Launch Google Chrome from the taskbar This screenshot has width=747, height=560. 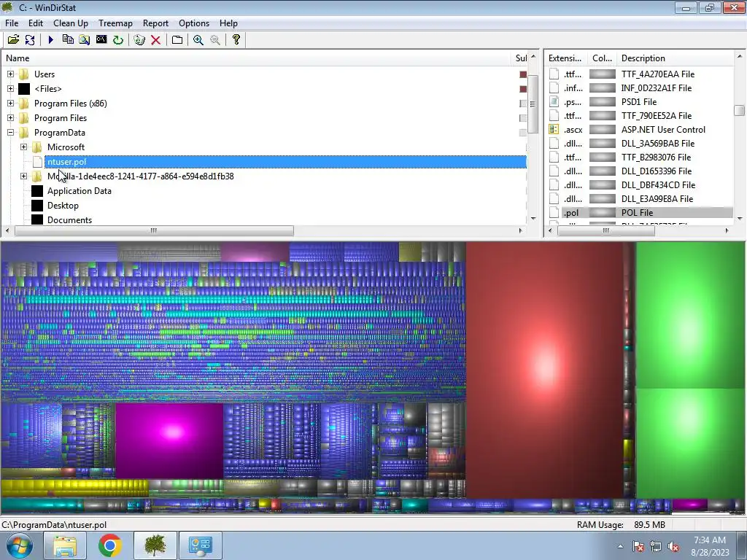(109, 545)
